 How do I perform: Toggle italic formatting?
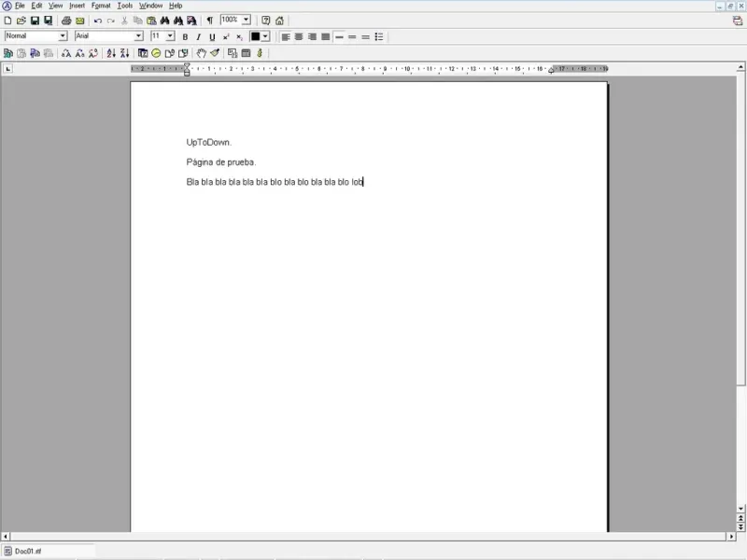[x=199, y=36]
